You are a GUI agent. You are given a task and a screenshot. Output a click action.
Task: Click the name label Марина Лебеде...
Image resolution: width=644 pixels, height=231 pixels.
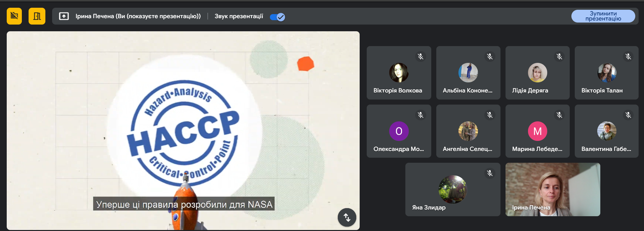pos(537,149)
